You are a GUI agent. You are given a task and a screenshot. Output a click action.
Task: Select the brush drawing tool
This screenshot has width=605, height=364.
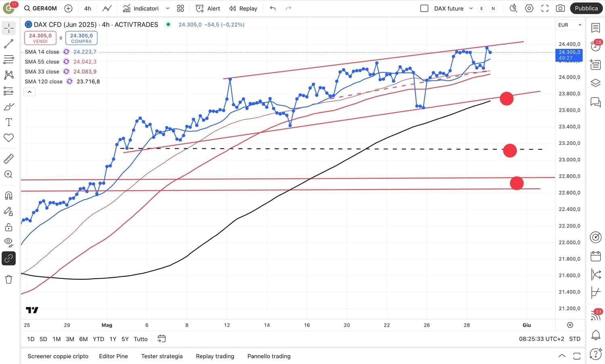click(x=9, y=106)
